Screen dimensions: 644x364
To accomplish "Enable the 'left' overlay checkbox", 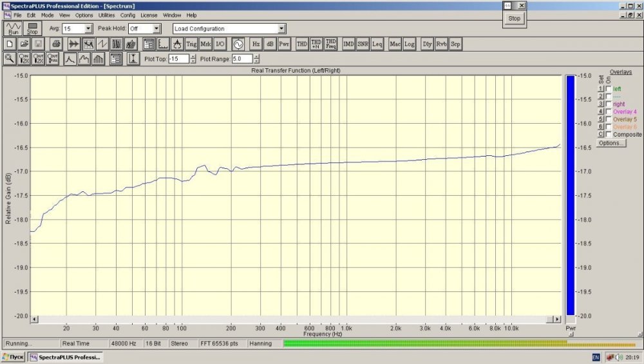I will (609, 88).
